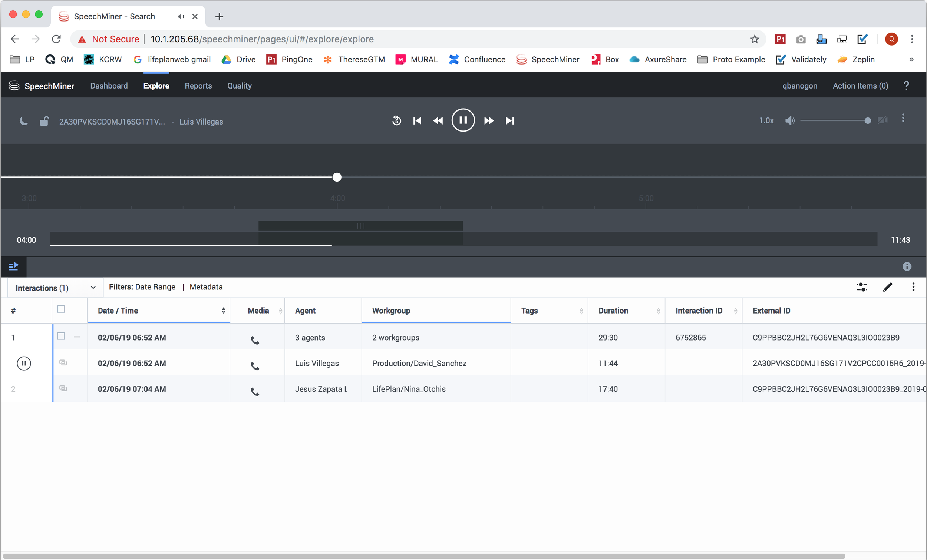Click the fast forward icon

coord(489,121)
